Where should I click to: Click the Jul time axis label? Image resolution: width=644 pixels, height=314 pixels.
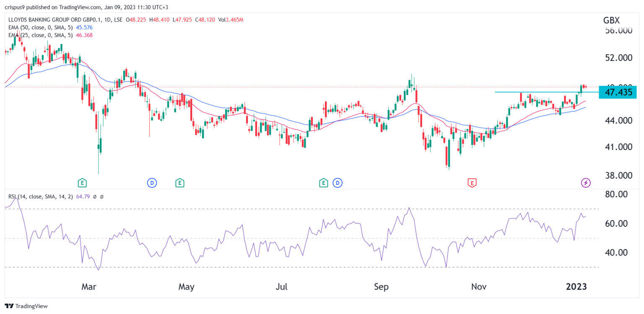[x=282, y=287]
